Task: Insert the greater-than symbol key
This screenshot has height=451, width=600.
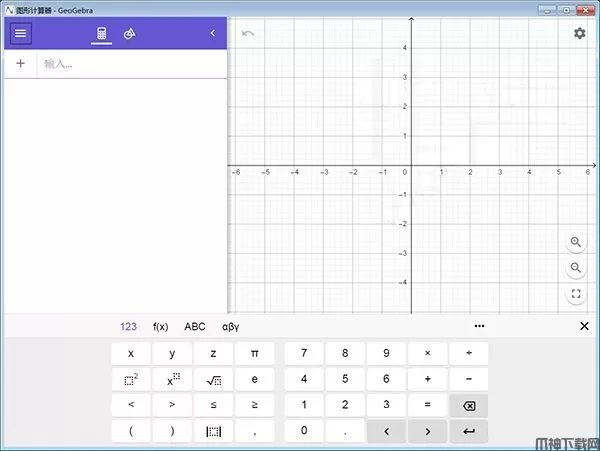Action: coord(172,405)
